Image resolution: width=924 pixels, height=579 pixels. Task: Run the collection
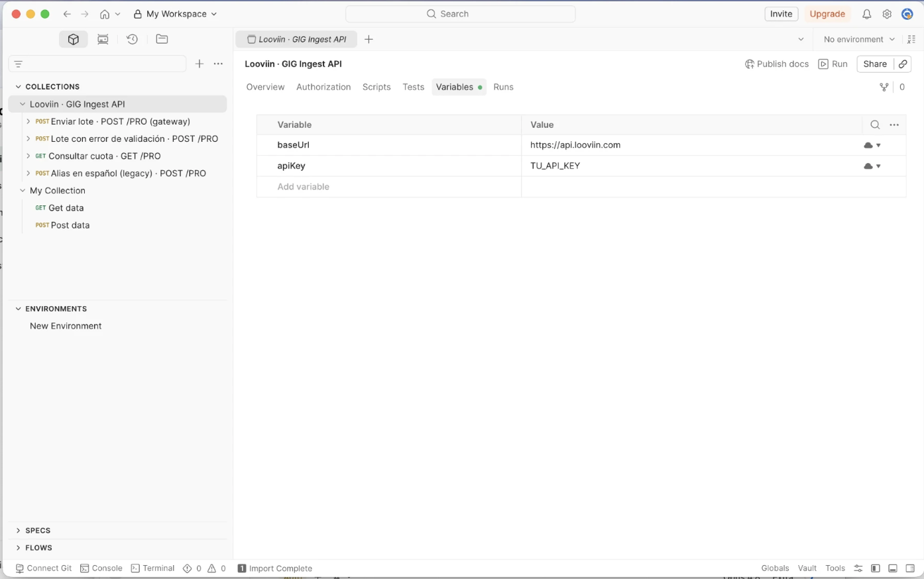[833, 64]
